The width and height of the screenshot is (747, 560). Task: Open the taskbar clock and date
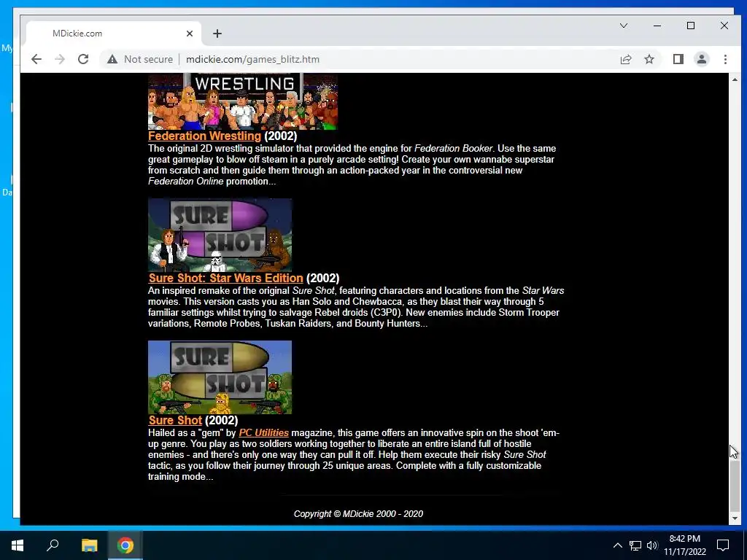(x=684, y=545)
